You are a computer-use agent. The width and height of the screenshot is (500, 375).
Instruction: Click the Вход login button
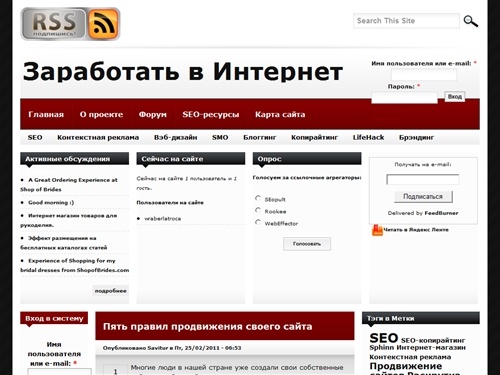coord(455,97)
